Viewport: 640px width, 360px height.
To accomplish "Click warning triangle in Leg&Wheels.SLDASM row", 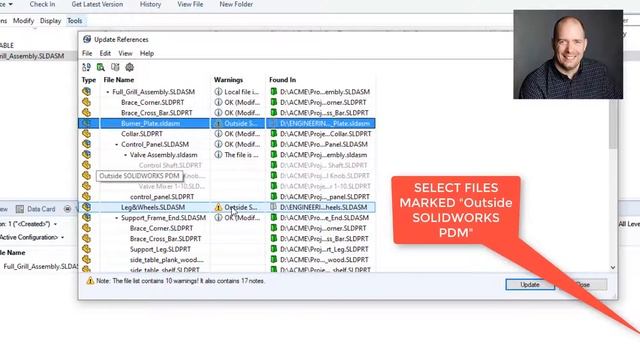I will pos(218,207).
